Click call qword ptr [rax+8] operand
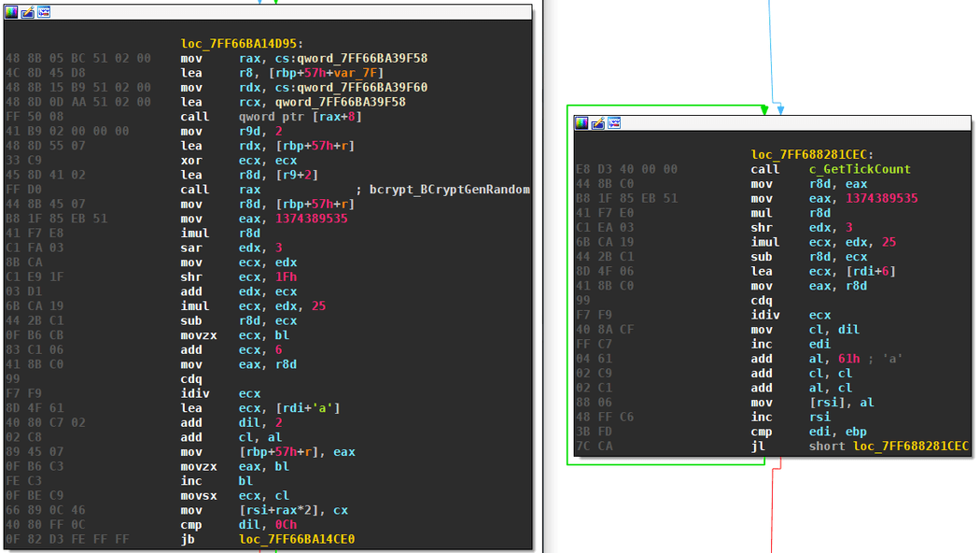Screen dimensions: 980x553 [x=300, y=117]
